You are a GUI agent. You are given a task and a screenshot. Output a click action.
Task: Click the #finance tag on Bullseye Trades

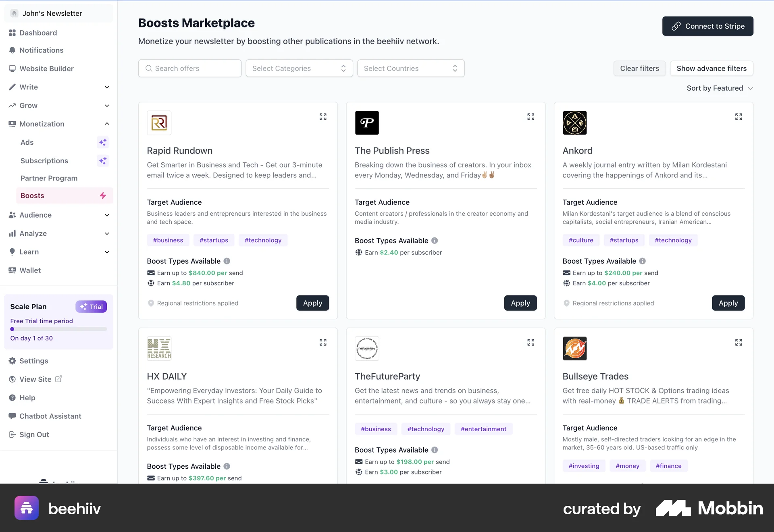[x=668, y=466]
